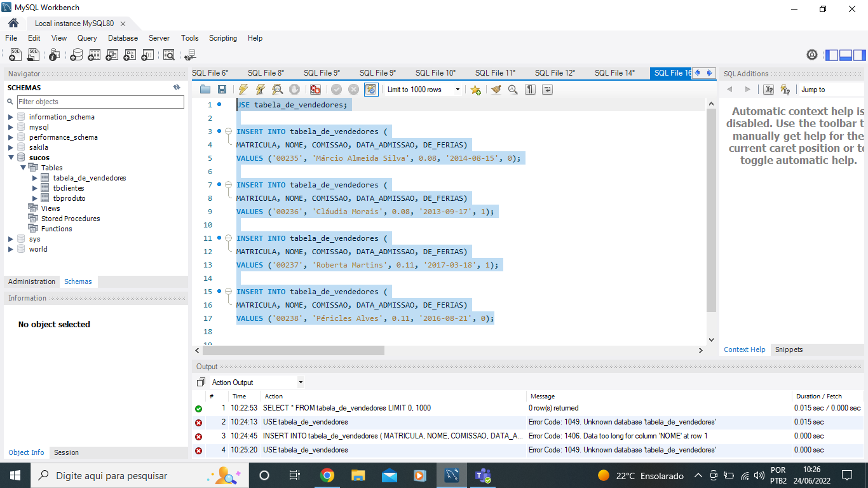Expand the tabela_de_vendedores table
Viewport: 868px width, 488px height.
pyautogui.click(x=35, y=178)
